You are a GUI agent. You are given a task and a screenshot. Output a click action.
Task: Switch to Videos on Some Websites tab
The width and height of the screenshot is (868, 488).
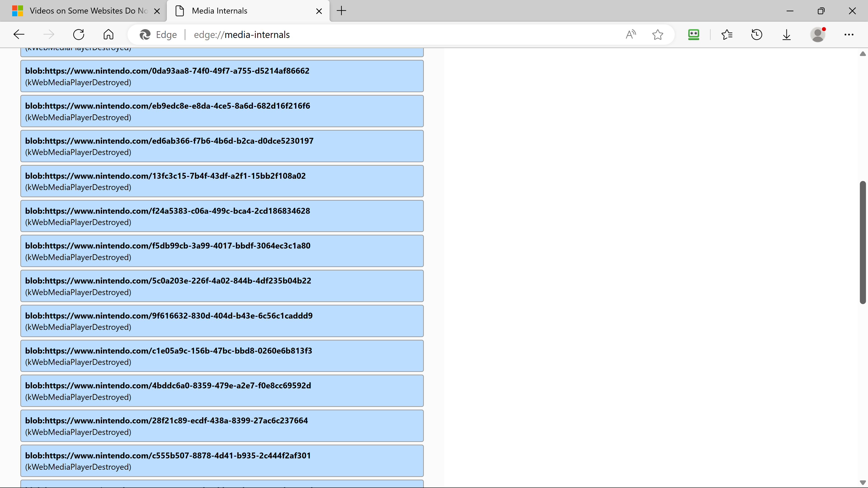83,11
